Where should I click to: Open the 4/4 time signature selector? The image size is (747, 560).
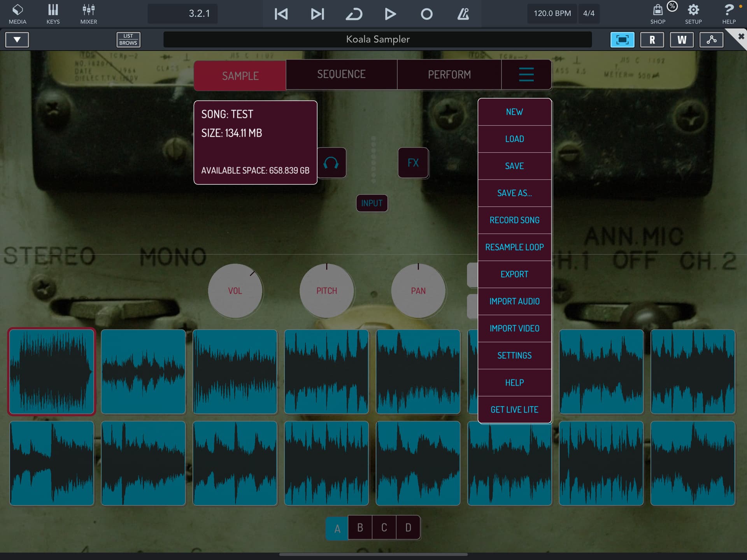click(x=589, y=14)
